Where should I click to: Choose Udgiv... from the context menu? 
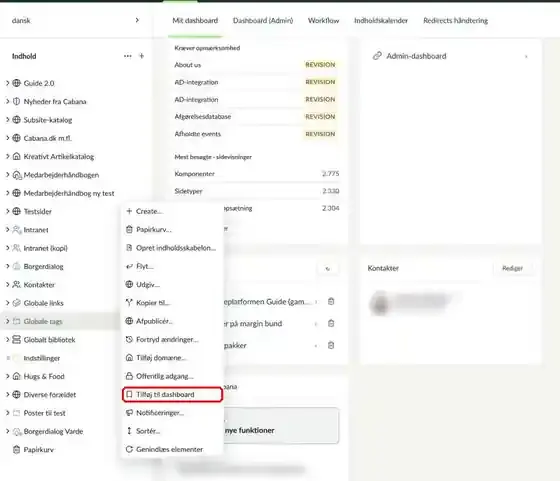[172, 285]
